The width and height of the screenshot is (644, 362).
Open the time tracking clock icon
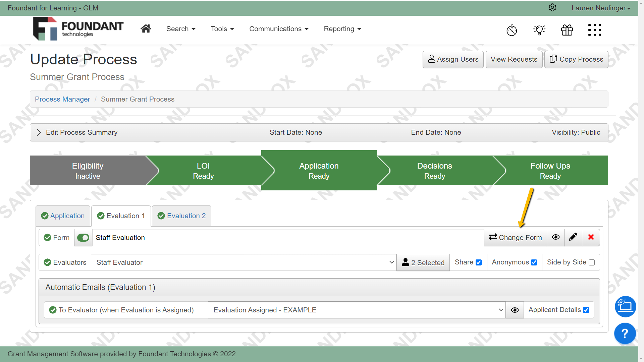tap(512, 30)
